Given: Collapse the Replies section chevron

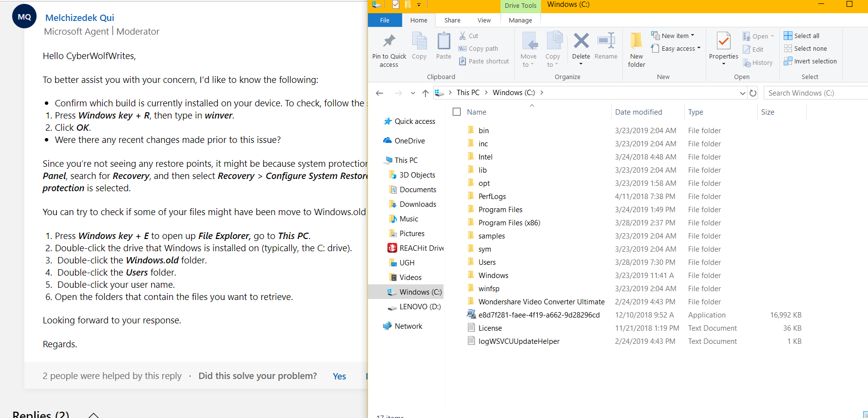Looking at the screenshot, I should [x=94, y=415].
